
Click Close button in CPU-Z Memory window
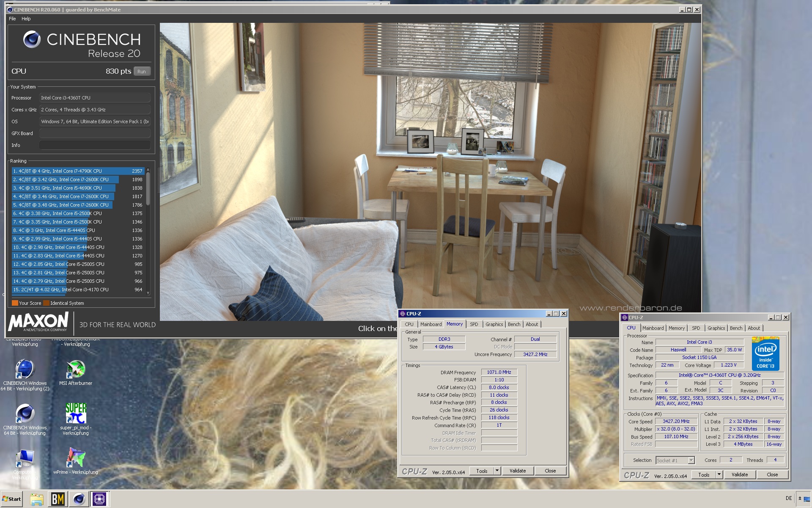point(550,471)
